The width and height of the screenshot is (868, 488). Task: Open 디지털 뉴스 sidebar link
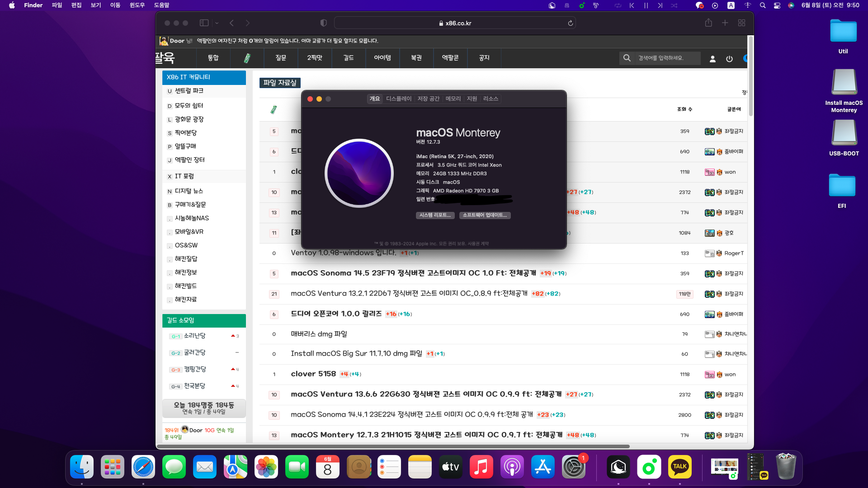click(189, 191)
